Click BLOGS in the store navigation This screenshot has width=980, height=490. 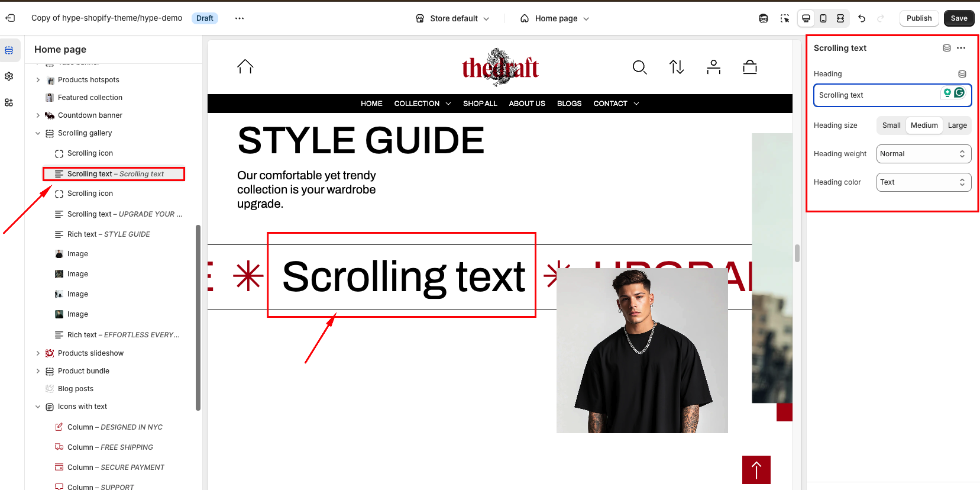(x=570, y=104)
